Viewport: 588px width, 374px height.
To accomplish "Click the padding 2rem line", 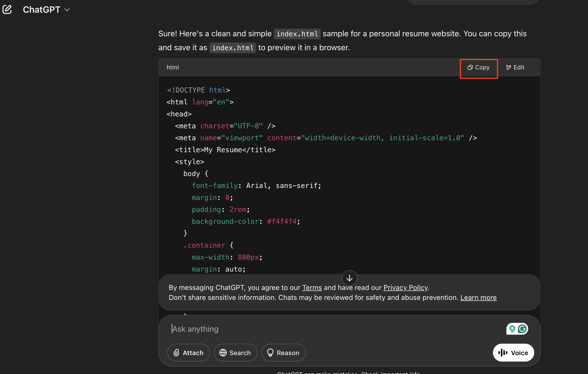I will [221, 209].
